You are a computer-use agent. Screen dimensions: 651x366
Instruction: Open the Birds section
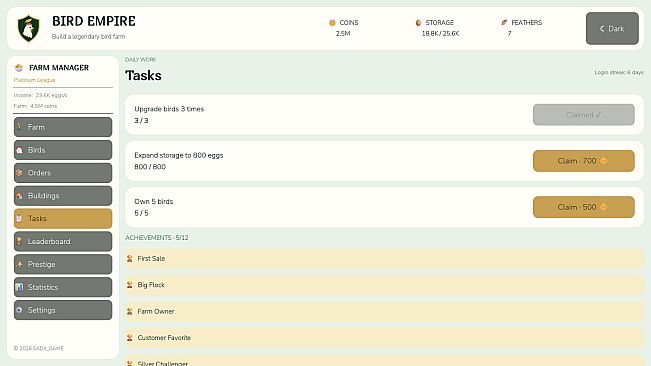pyautogui.click(x=63, y=150)
